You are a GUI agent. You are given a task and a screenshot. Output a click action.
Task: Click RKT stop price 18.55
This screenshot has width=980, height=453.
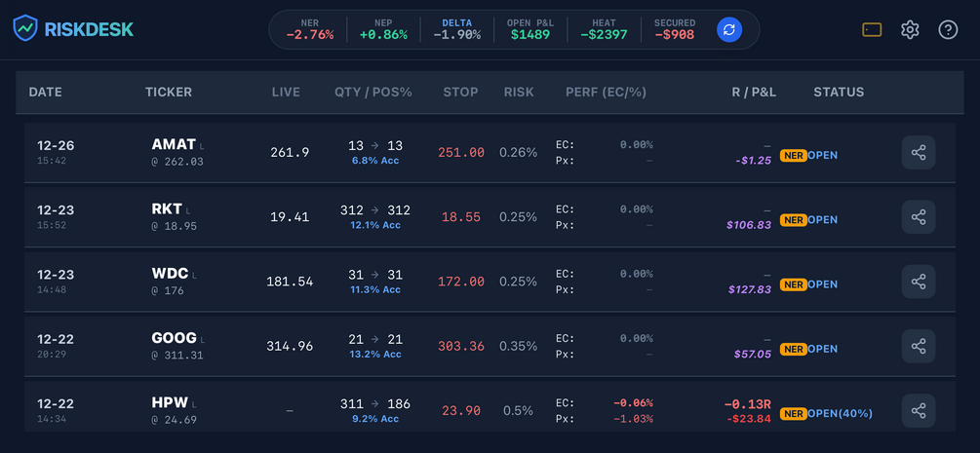click(461, 217)
